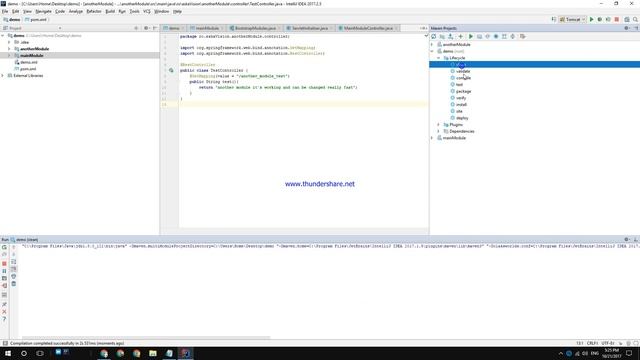Select verify lifecycle phase
640x360 pixels.
[461, 98]
